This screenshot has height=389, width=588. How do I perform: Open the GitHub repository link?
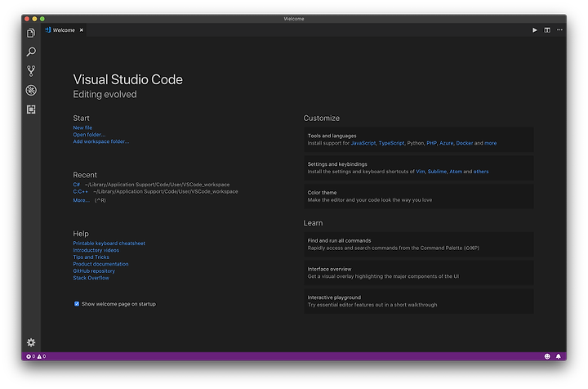click(94, 271)
